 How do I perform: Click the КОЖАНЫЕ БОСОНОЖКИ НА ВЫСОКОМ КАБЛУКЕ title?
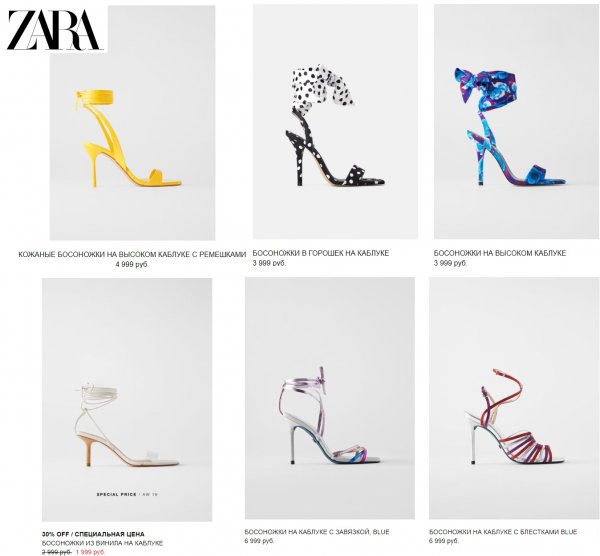(x=132, y=254)
